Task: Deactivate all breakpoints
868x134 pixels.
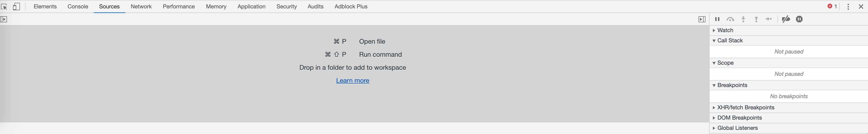Action: click(786, 19)
